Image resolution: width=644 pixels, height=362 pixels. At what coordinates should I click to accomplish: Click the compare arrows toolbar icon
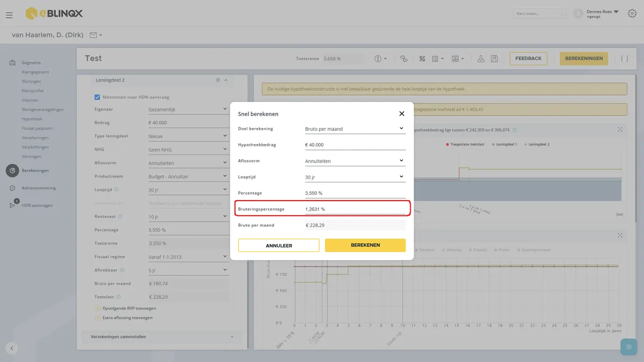point(404,58)
